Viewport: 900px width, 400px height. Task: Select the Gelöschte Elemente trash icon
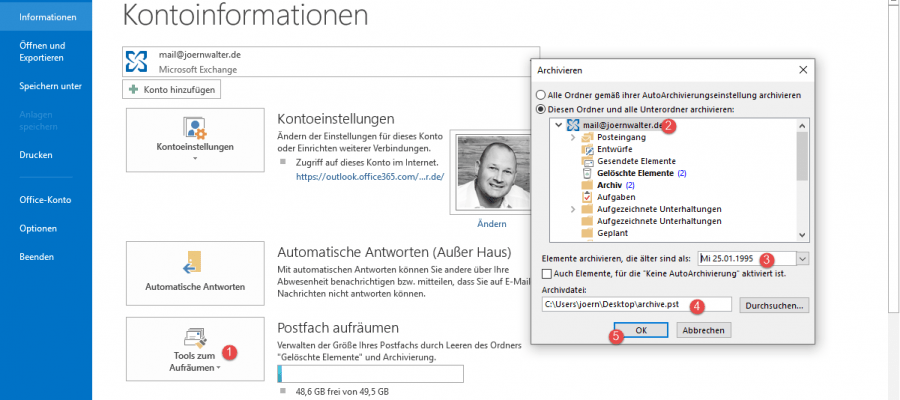[587, 173]
